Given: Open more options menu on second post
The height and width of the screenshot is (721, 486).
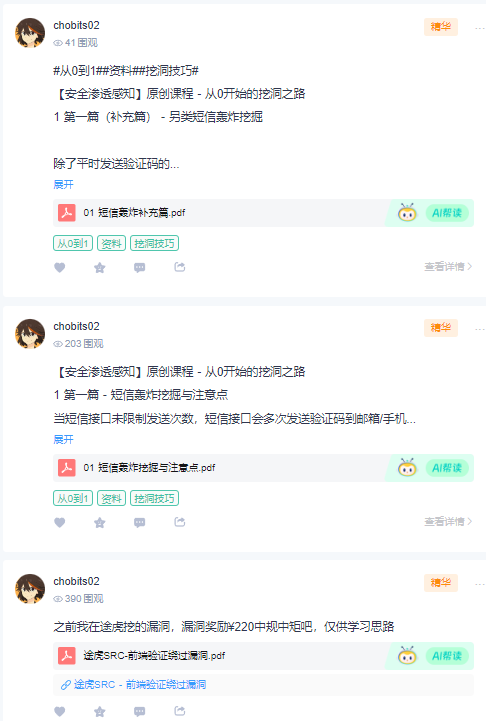Looking at the screenshot, I should point(480,329).
